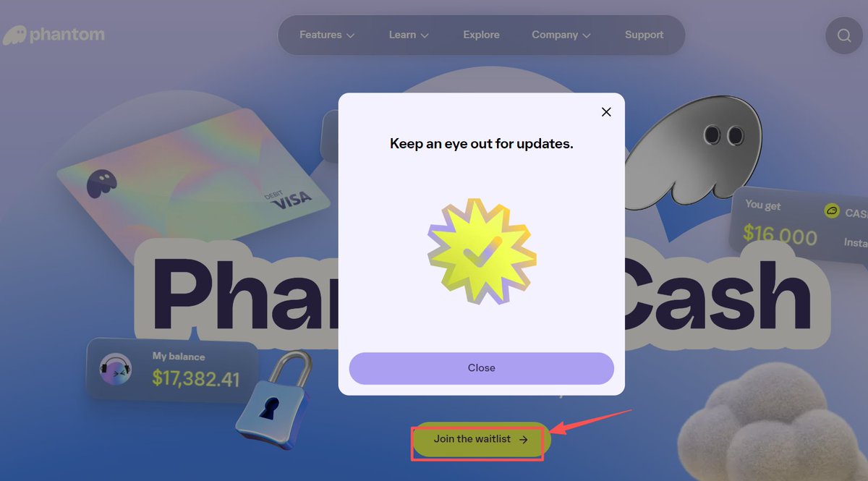Click the yellow checkmark badge
Screen dimensions: 868x481
click(x=481, y=250)
